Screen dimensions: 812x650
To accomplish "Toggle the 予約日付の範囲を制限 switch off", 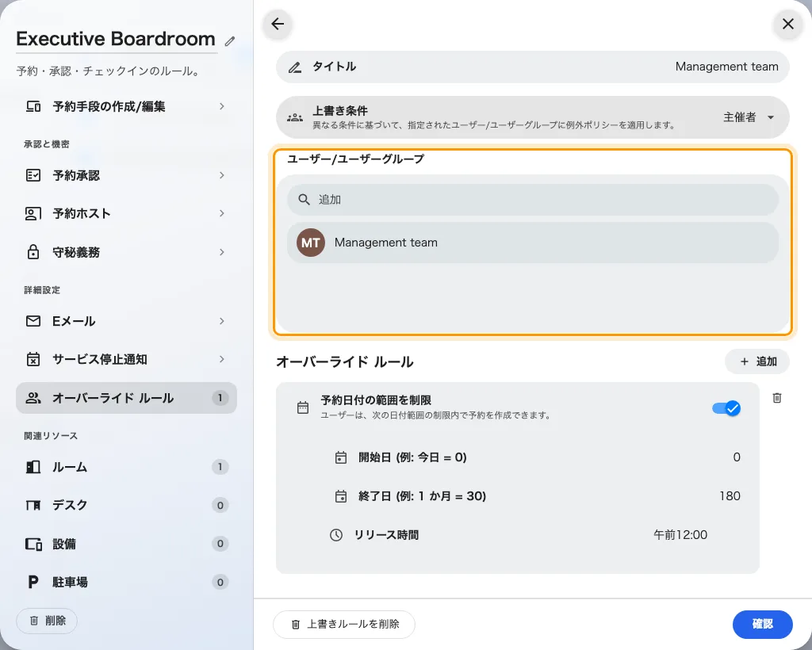I will pos(726,408).
